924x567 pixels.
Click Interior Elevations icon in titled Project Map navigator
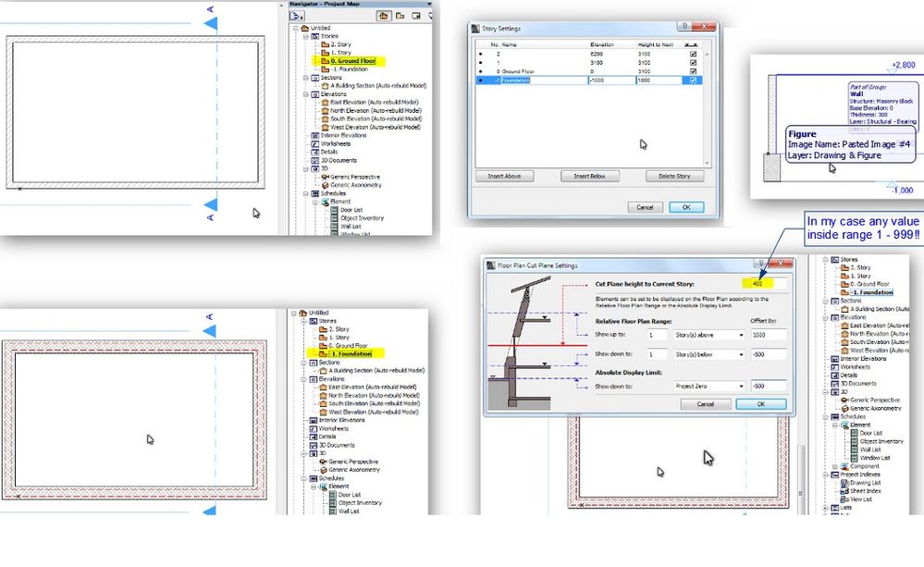314,136
